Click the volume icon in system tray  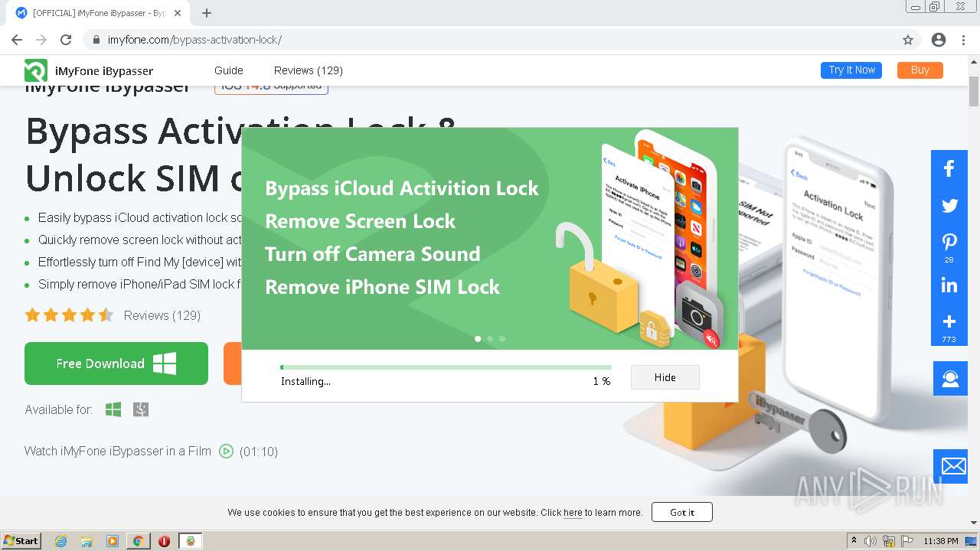(871, 541)
